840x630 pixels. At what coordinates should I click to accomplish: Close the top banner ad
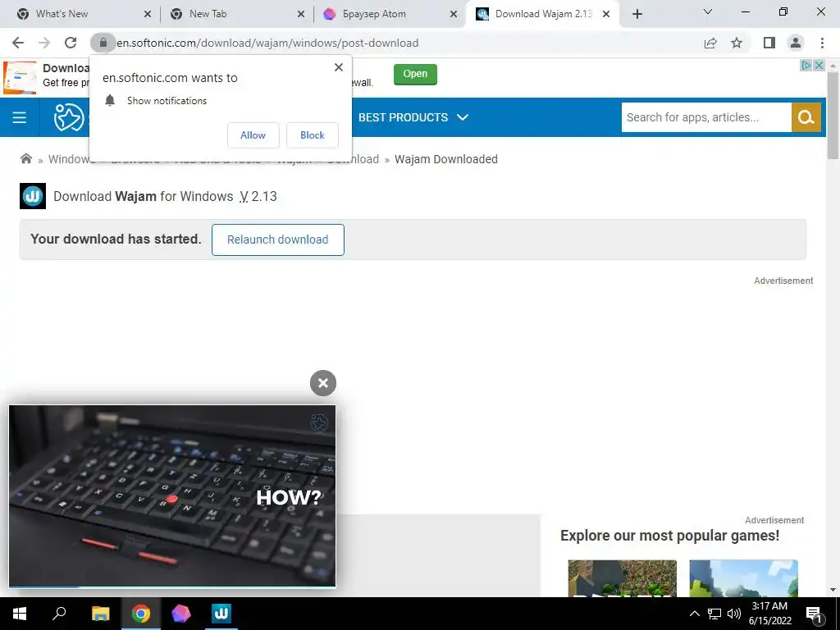819,66
